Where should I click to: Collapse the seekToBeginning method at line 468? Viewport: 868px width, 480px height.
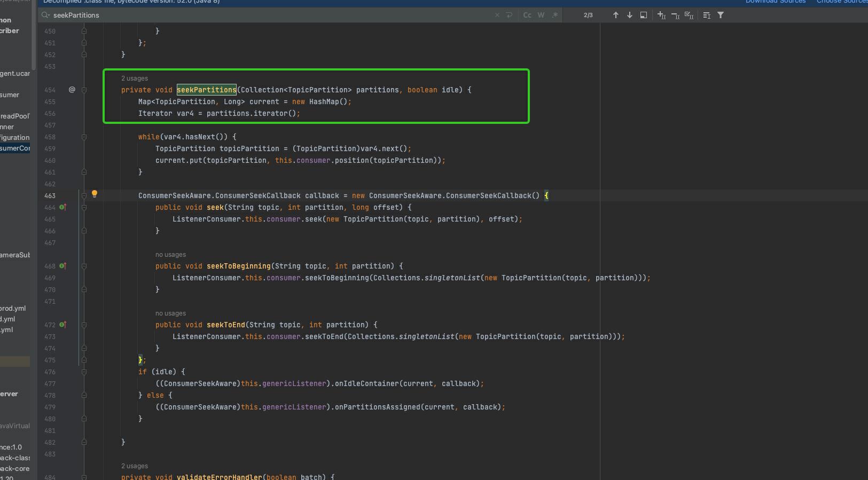click(84, 266)
